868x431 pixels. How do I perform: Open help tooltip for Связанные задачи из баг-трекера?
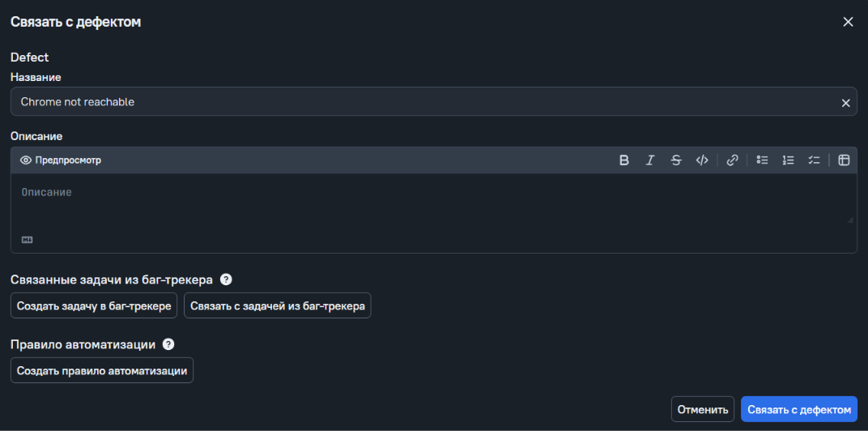pos(226,280)
